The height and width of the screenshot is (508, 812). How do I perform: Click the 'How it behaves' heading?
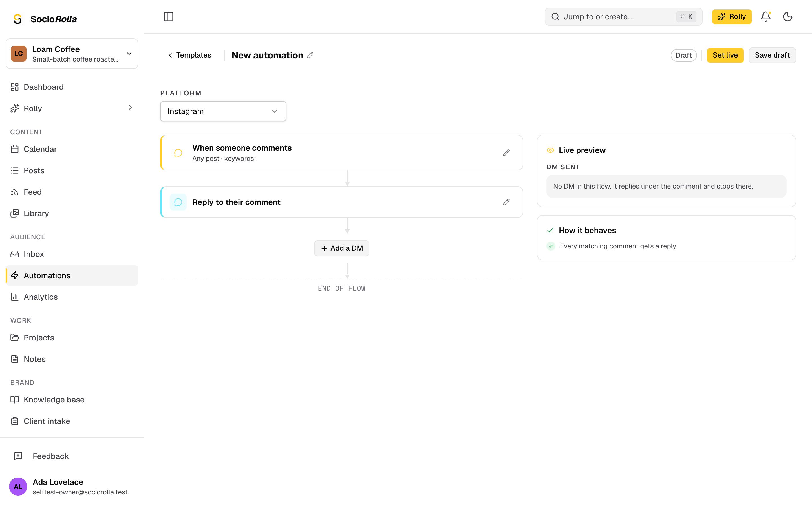pyautogui.click(x=587, y=231)
